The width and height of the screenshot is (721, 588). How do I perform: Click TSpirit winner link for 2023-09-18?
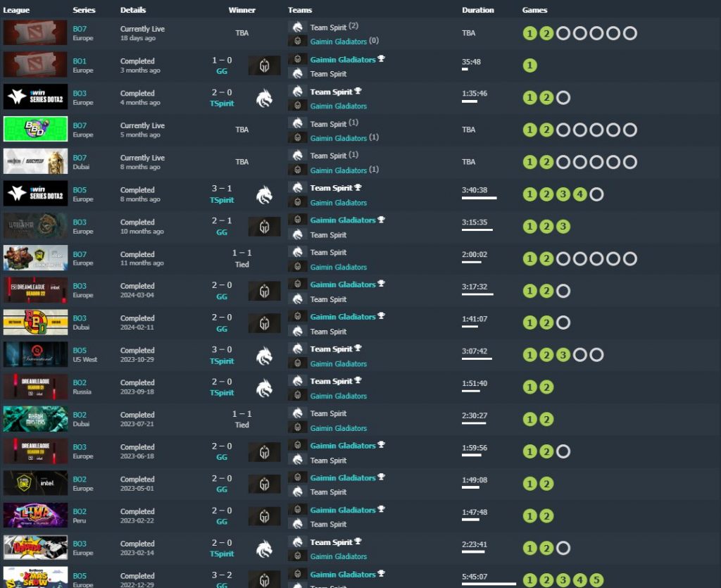222,392
